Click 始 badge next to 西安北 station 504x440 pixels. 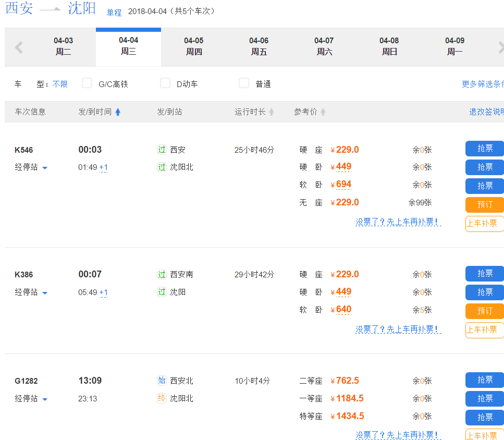tap(162, 381)
